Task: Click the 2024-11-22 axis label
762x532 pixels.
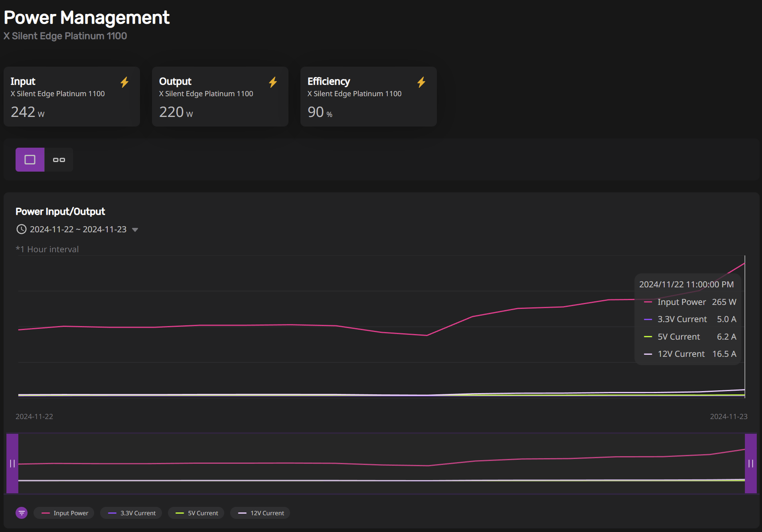Action: click(x=34, y=416)
